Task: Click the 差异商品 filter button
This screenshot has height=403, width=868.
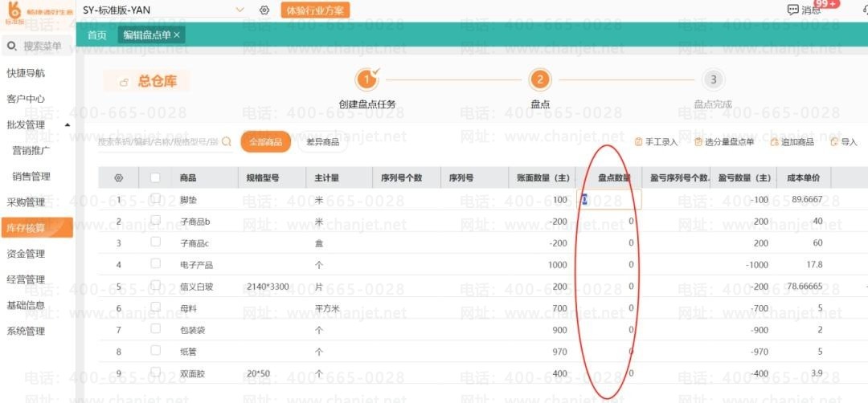Action: (x=323, y=142)
